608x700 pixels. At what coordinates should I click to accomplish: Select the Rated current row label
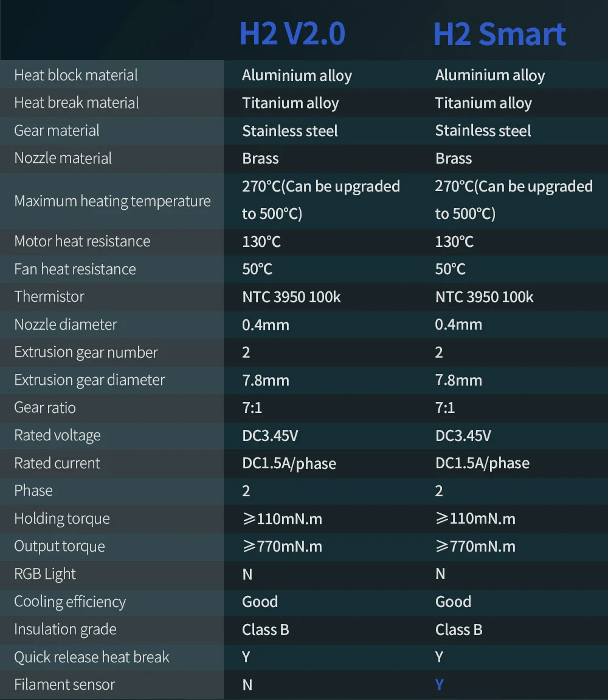point(57,463)
